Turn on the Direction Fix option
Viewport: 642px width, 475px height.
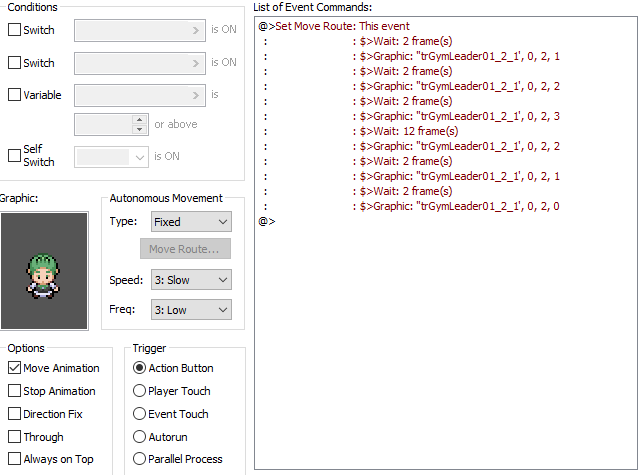pos(14,414)
